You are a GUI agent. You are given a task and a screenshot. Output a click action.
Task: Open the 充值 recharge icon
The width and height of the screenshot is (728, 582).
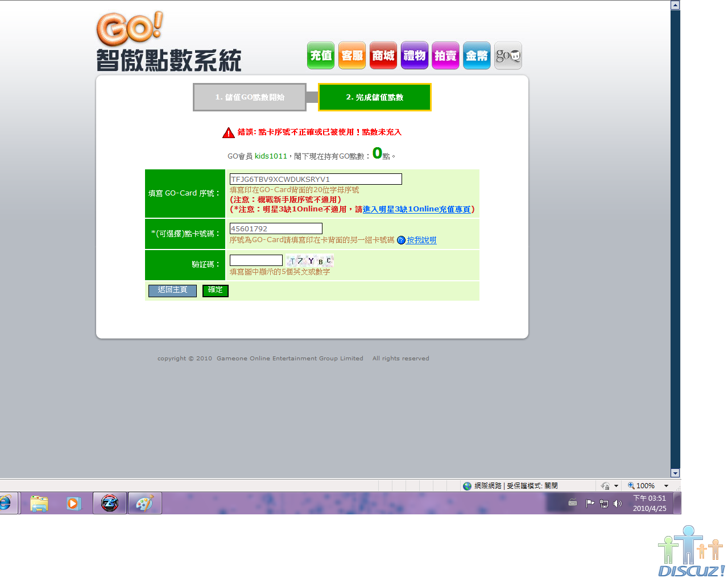(321, 56)
